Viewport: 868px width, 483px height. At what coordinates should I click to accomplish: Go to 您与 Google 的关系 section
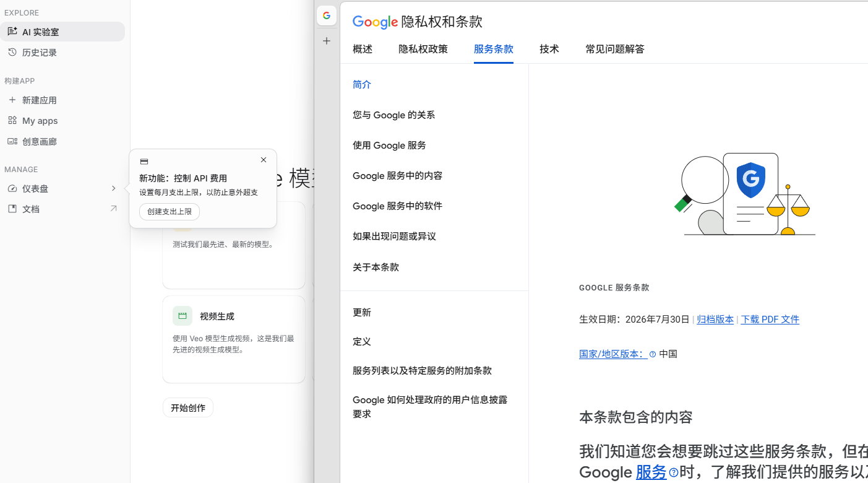[394, 115]
